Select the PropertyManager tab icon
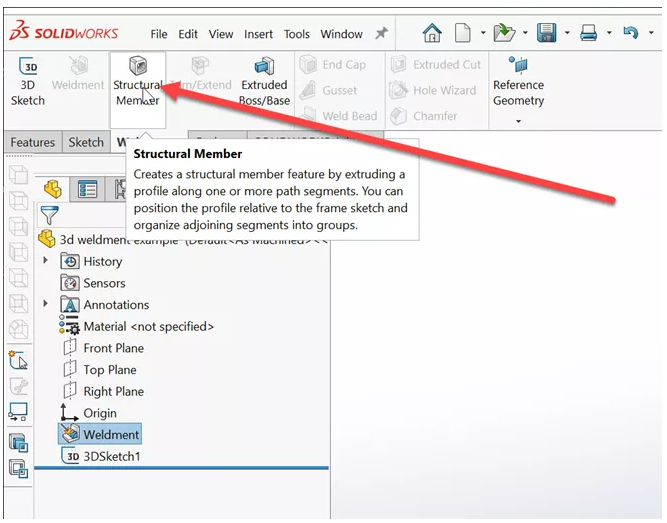The height and width of the screenshot is (523, 667). (87, 189)
